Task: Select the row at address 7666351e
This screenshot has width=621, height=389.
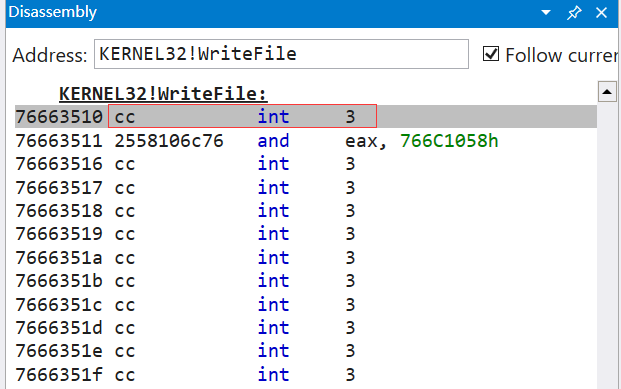Action: point(306,351)
